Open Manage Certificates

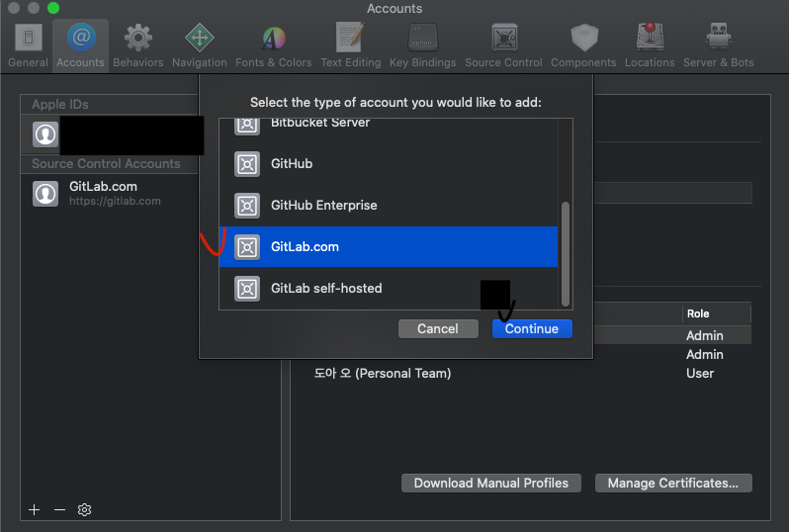673,484
